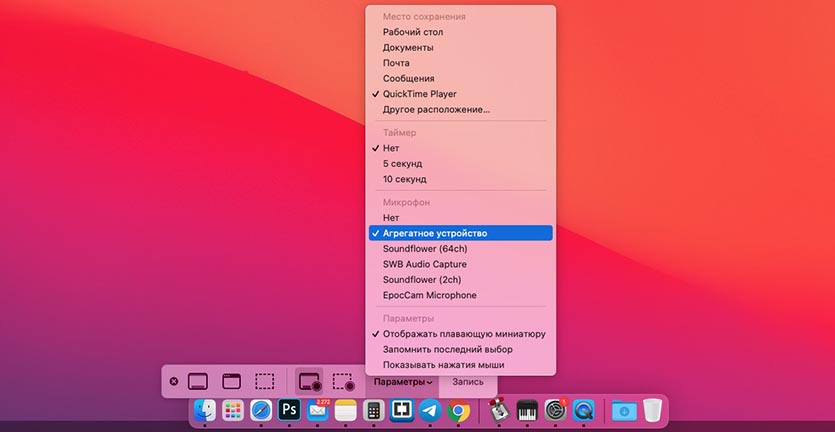835x432 pixels.
Task: Launch Google Chrome from the Dock
Action: (x=459, y=410)
